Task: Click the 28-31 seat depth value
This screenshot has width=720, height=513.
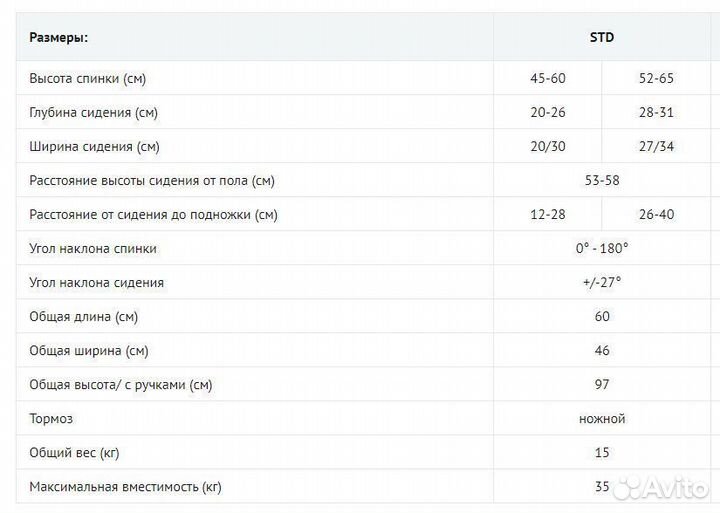Action: (656, 112)
